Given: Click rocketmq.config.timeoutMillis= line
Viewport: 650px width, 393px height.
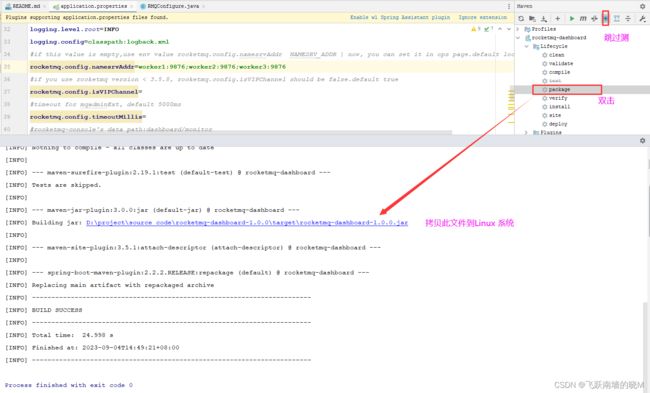Looking at the screenshot, I should (87, 117).
